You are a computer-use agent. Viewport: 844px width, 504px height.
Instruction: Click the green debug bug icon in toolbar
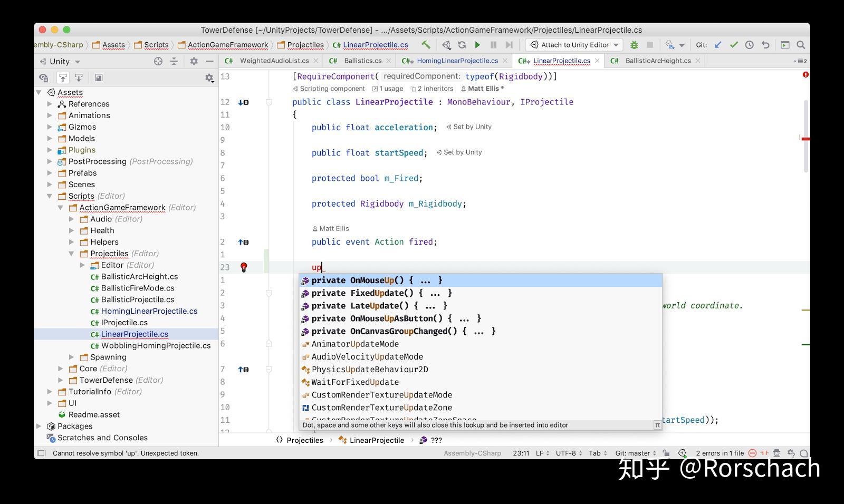point(634,45)
